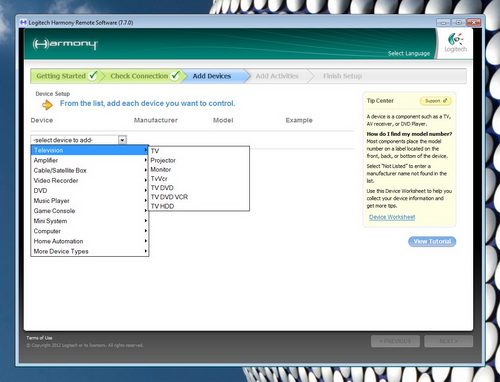The height and width of the screenshot is (382, 500).
Task: Click the Harmony title bar app icon
Action: tap(23, 22)
